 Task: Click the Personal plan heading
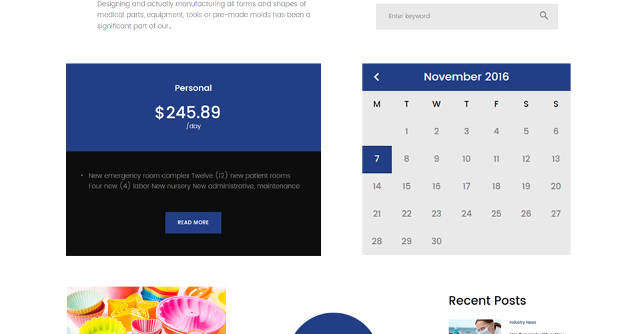pyautogui.click(x=193, y=88)
